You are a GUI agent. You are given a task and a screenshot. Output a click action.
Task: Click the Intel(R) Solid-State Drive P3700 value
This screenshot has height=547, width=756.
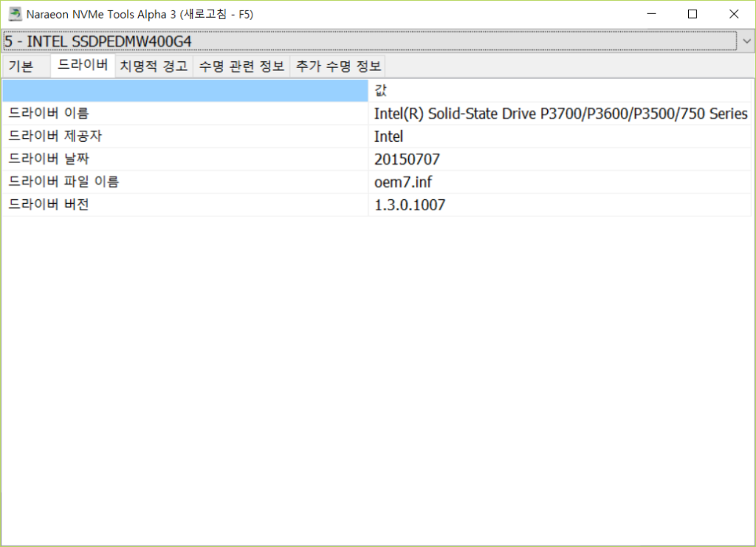(560, 113)
